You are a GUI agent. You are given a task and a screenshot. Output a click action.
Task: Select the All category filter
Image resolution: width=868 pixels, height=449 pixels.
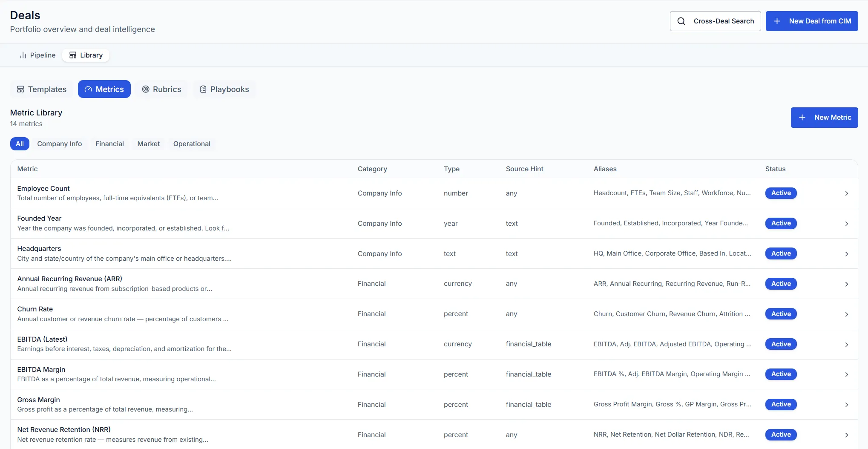[20, 144]
